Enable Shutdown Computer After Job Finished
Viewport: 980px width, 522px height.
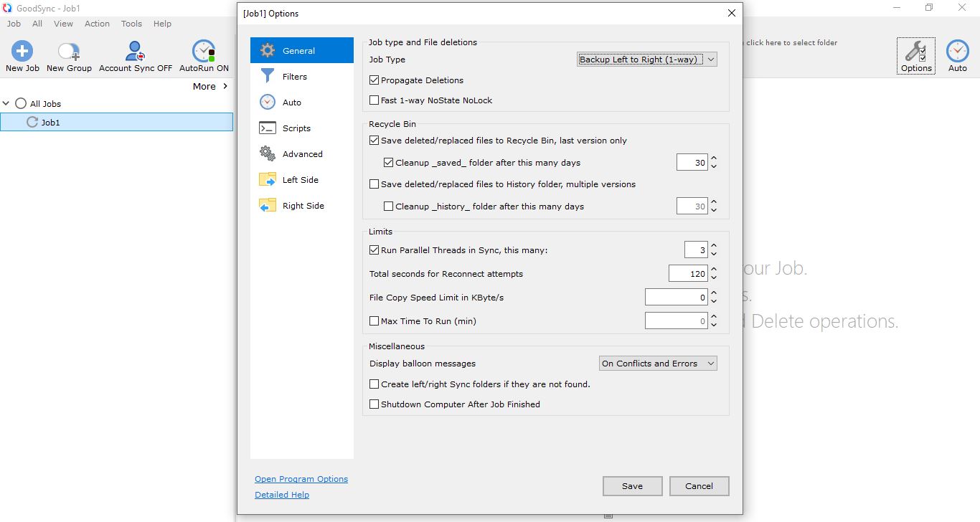pyautogui.click(x=374, y=404)
